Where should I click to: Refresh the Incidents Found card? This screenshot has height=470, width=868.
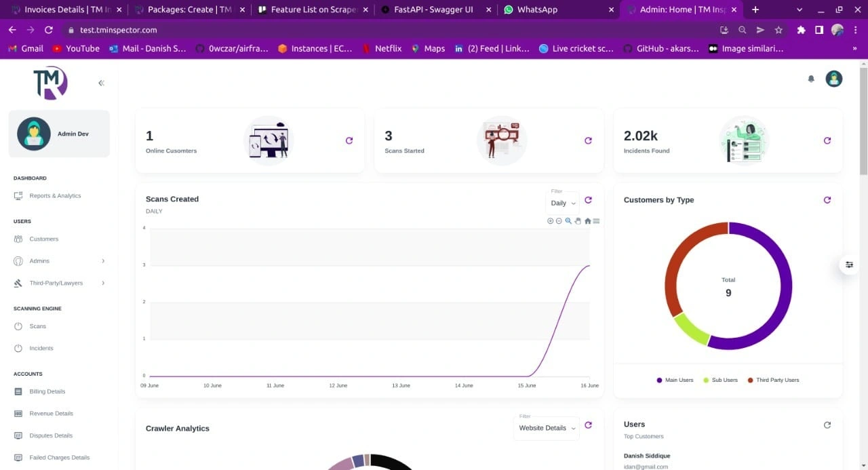coord(827,140)
